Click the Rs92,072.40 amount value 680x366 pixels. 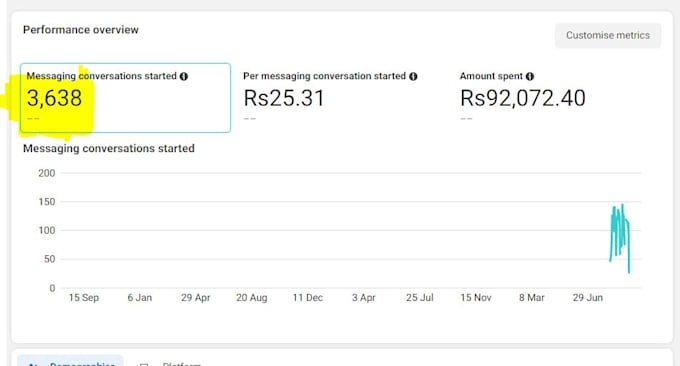(523, 98)
